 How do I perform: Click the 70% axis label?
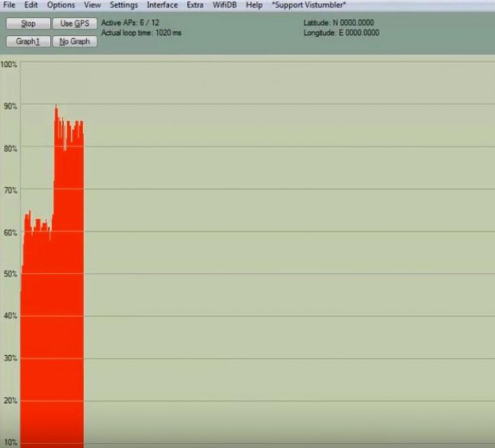pos(10,190)
